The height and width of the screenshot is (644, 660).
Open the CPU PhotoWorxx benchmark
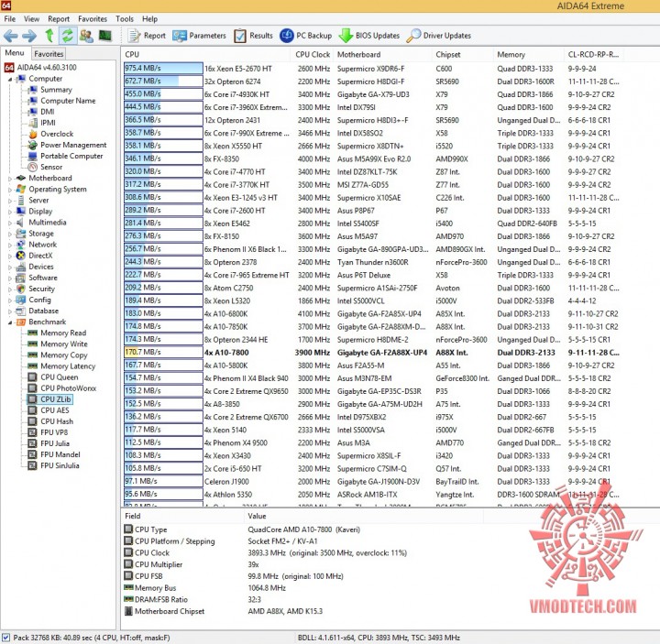68,388
